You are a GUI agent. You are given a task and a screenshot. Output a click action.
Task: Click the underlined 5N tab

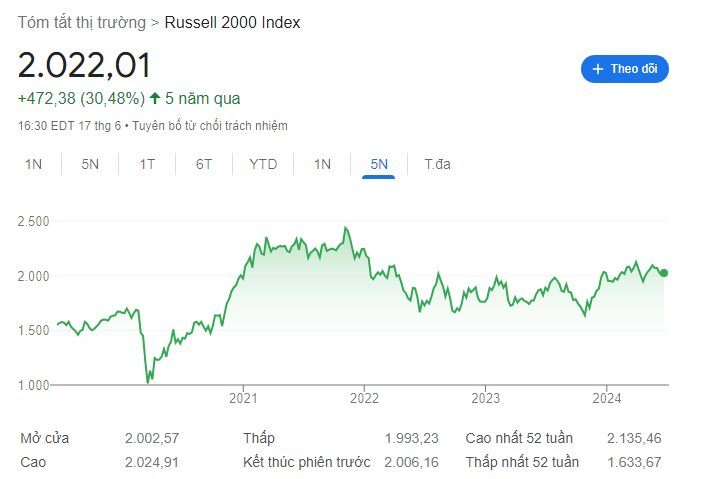tap(379, 164)
